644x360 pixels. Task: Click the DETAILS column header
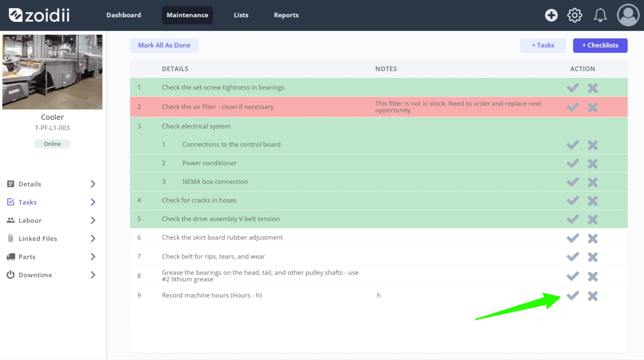(175, 69)
